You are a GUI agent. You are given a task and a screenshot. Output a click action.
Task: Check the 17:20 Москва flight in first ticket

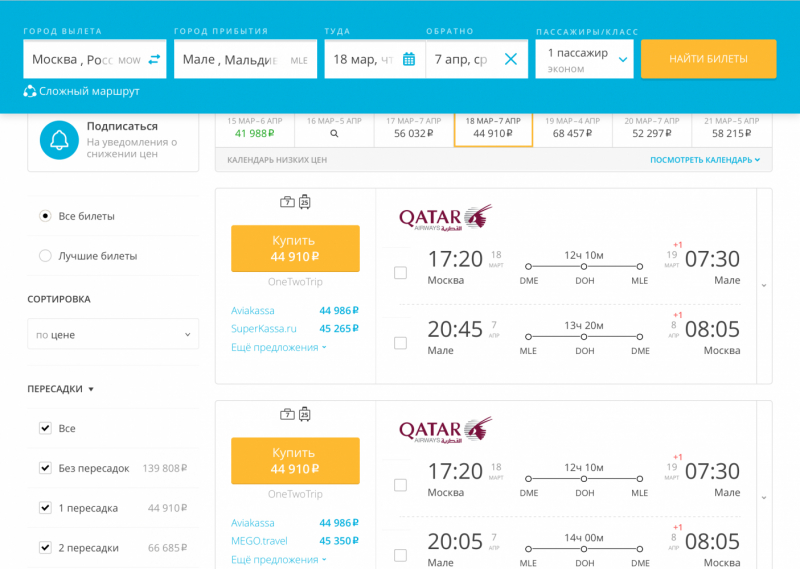(401, 273)
